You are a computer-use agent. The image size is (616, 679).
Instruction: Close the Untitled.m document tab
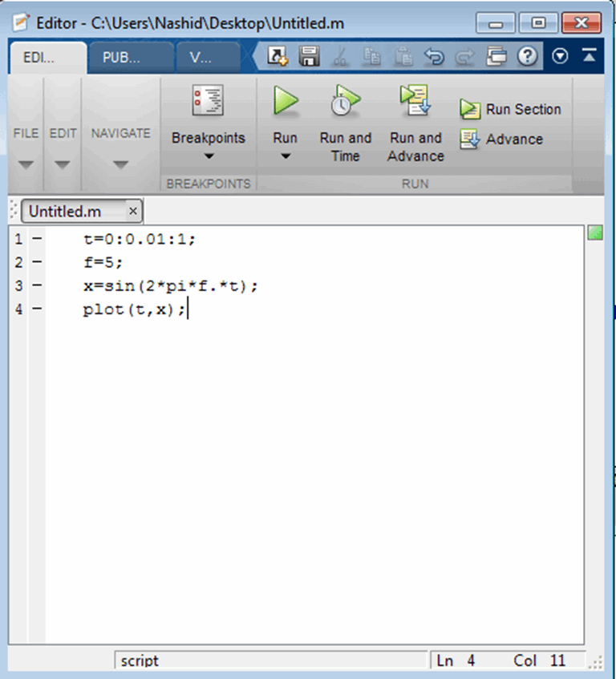tap(133, 211)
